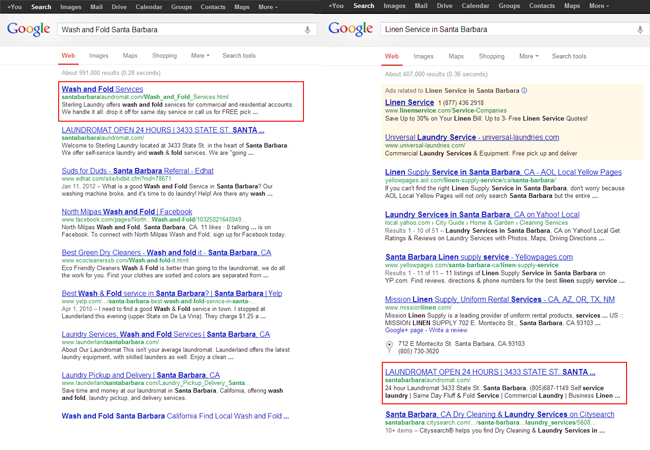This screenshot has height=450, width=650.
Task: Open Wash and Fold Santa Barbara California link
Action: click(x=175, y=416)
